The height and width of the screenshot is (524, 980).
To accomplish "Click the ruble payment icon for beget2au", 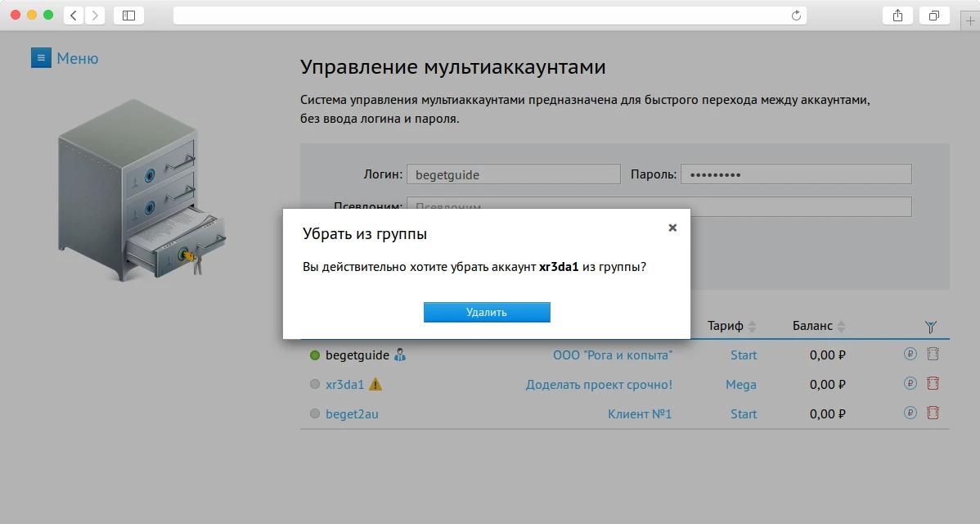I will [x=910, y=413].
